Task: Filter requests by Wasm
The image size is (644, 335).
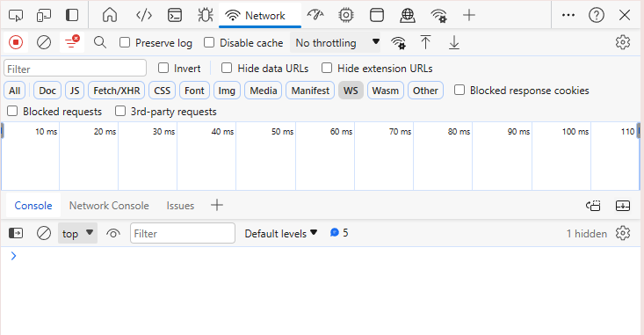Action: [385, 91]
